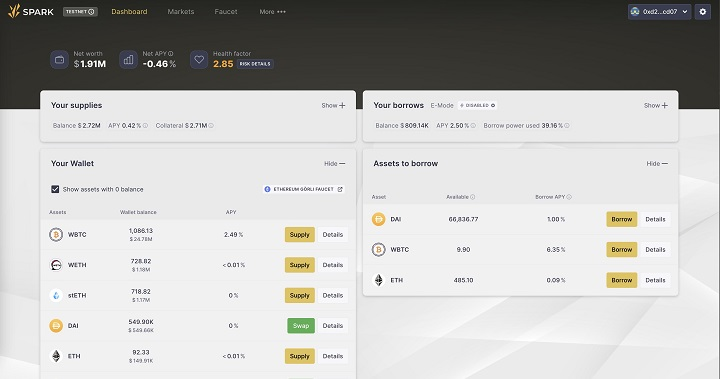720x379 pixels.
Task: Click the Health factor heart icon
Action: click(x=199, y=60)
